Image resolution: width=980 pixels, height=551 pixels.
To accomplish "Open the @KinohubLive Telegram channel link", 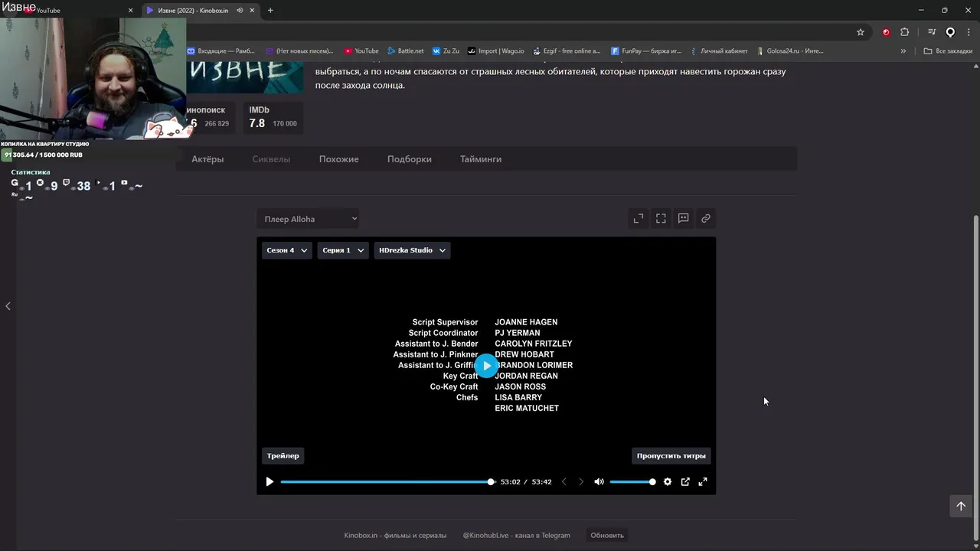I will pos(516,536).
